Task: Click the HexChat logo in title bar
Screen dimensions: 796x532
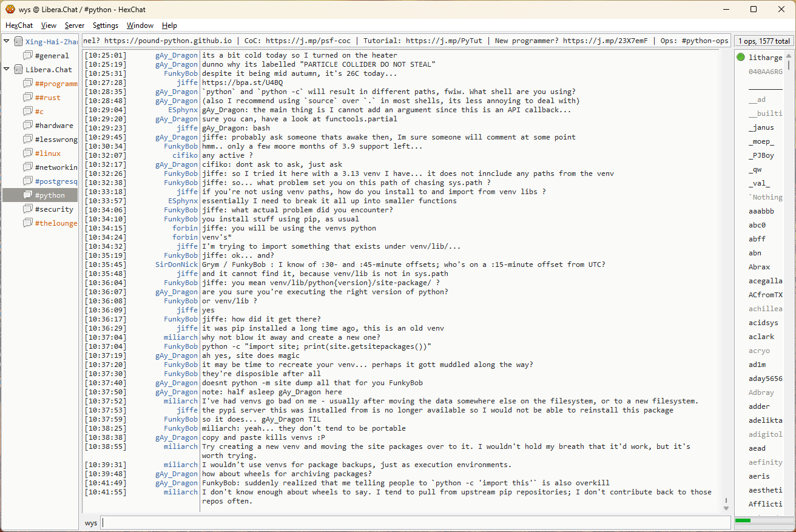Action: tap(10, 9)
